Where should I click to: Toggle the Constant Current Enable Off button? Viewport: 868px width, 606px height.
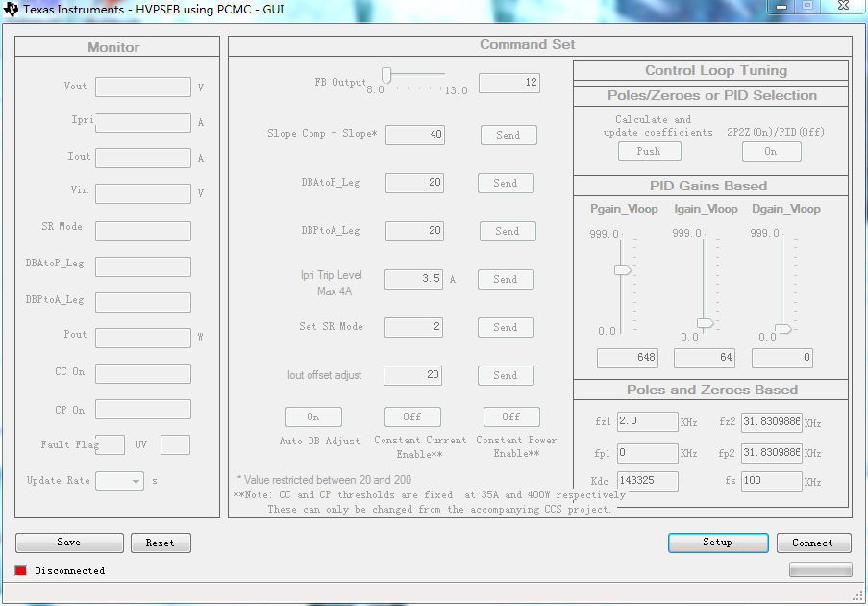pyautogui.click(x=412, y=417)
